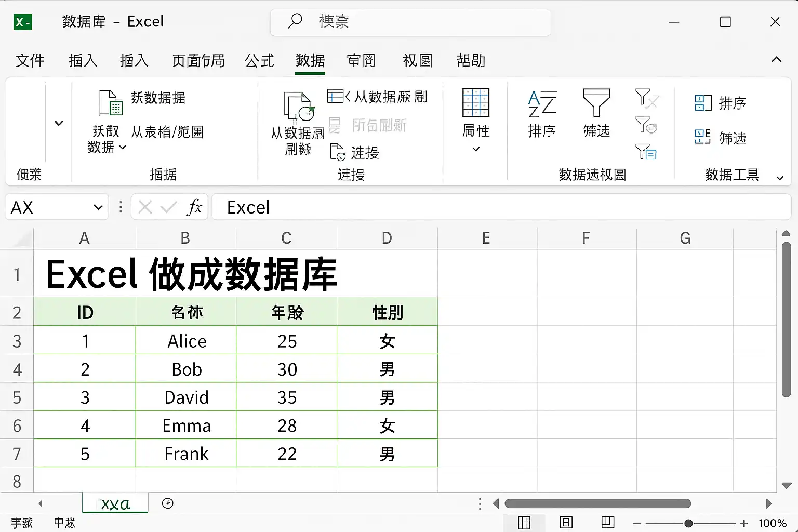798x532 pixels.
Task: Expand the table grid button dropdown chevron
Action: (476, 150)
